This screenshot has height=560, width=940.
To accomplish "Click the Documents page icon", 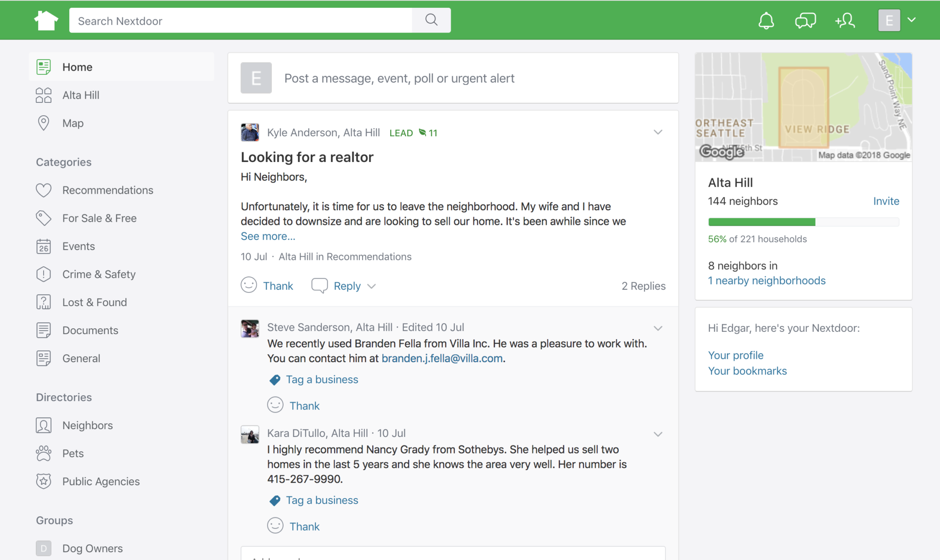I will [x=44, y=330].
